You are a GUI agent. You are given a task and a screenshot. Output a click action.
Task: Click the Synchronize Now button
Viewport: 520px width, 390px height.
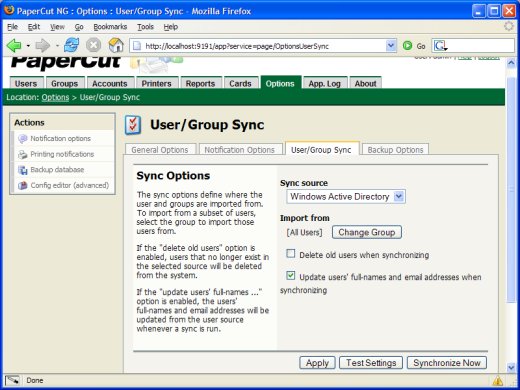click(x=447, y=363)
